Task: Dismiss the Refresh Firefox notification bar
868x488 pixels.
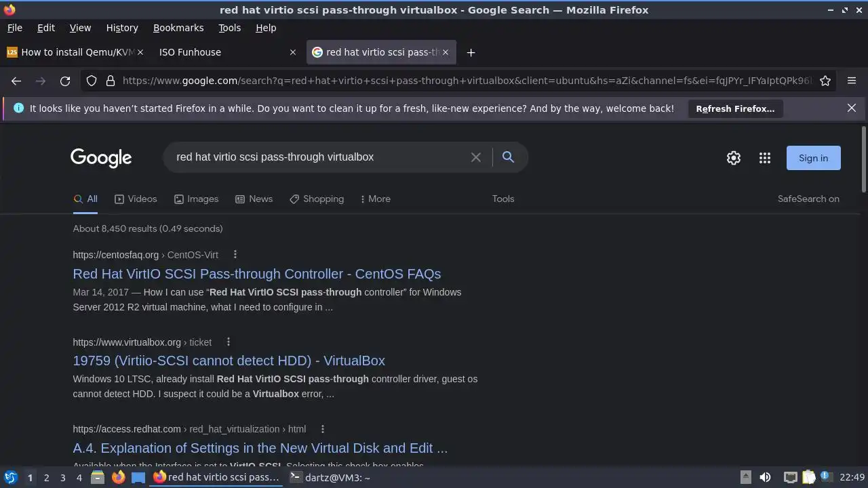Action: coord(852,108)
